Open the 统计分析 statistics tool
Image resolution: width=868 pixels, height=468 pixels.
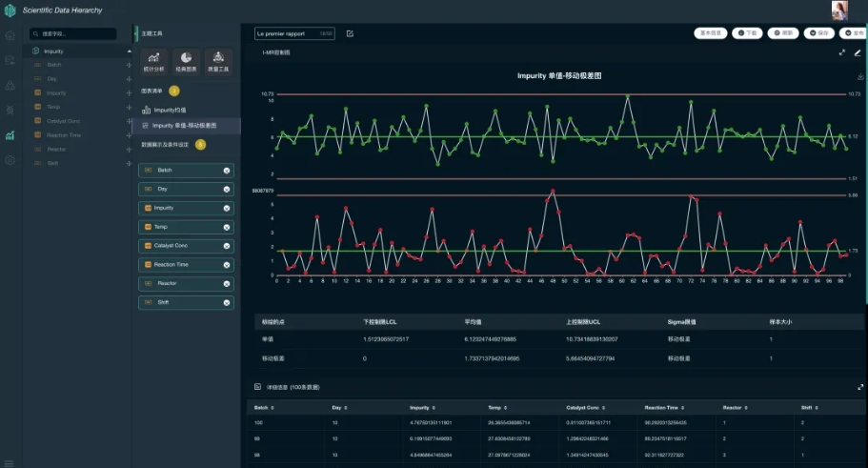coord(155,62)
